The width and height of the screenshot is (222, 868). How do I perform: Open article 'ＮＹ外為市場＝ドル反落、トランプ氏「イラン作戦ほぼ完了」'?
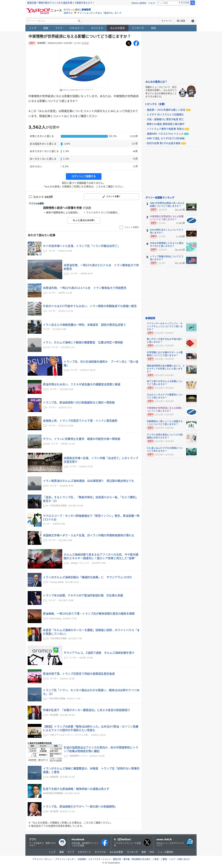[81, 246]
